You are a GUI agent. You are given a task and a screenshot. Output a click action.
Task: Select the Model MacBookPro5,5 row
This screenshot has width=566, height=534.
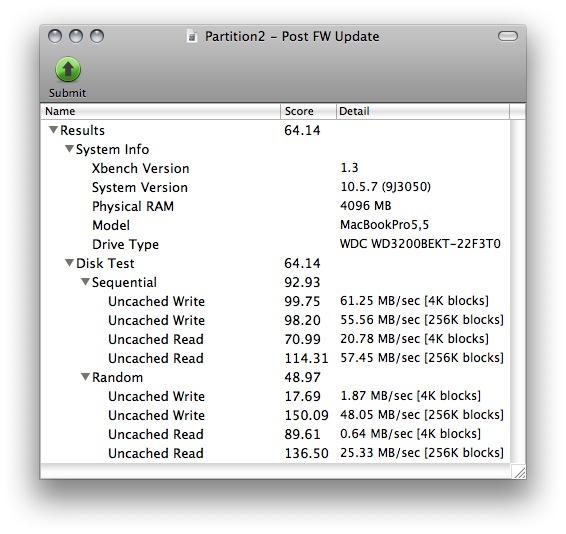275,225
